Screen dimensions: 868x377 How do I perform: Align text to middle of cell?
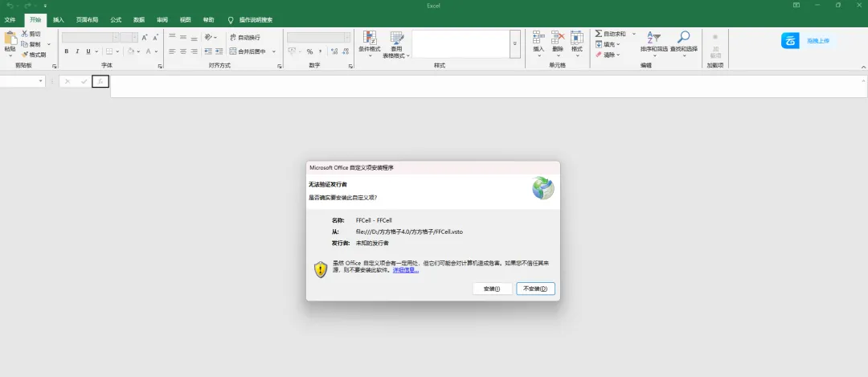pyautogui.click(x=183, y=37)
